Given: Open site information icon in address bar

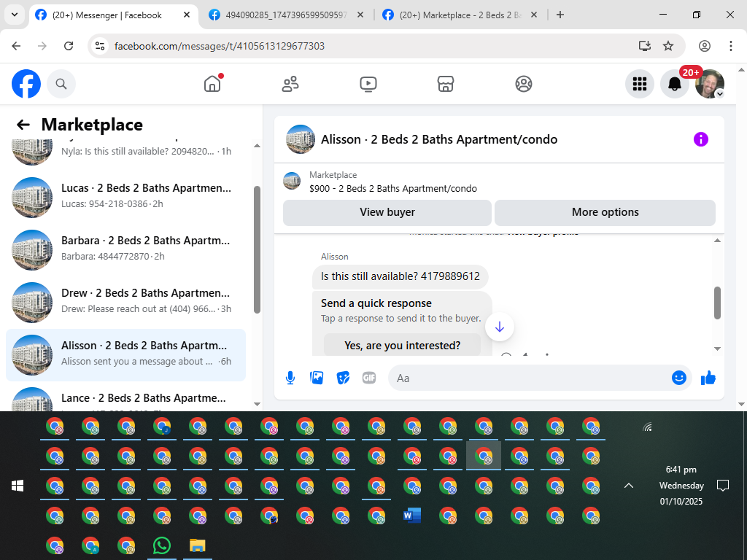Looking at the screenshot, I should [x=100, y=46].
